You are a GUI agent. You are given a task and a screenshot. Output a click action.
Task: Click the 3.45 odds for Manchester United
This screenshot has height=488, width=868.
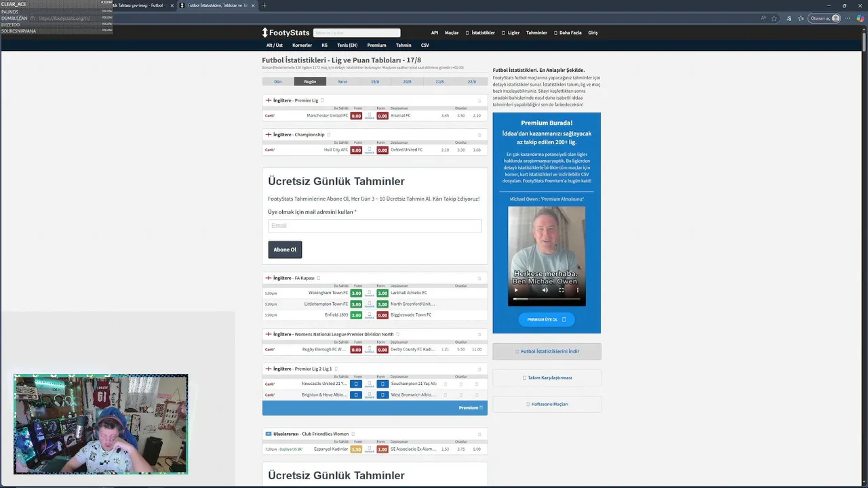click(x=445, y=115)
